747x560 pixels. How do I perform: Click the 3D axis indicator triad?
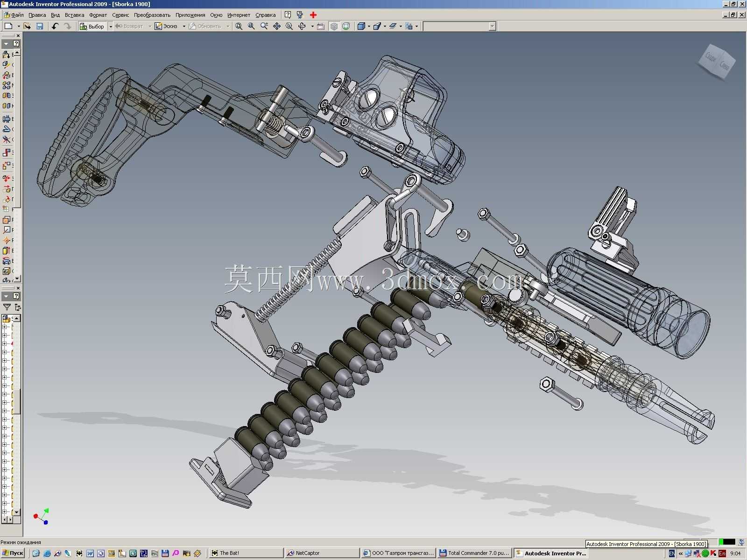click(41, 516)
